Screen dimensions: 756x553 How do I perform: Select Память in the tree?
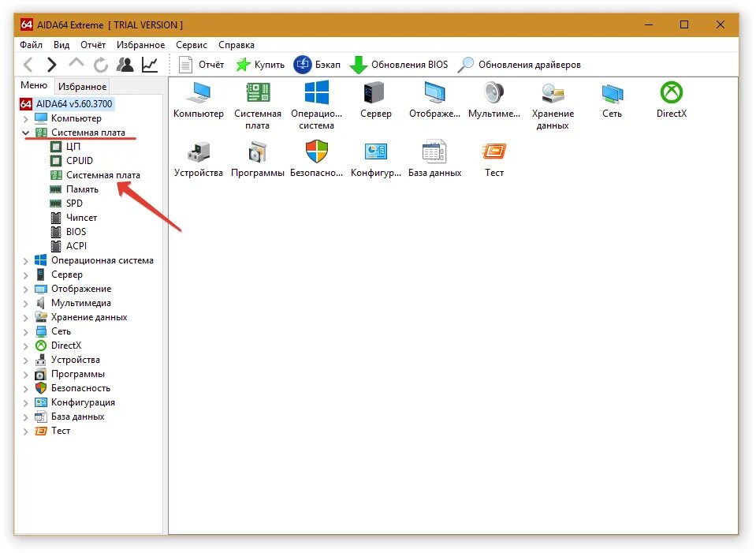tap(74, 189)
